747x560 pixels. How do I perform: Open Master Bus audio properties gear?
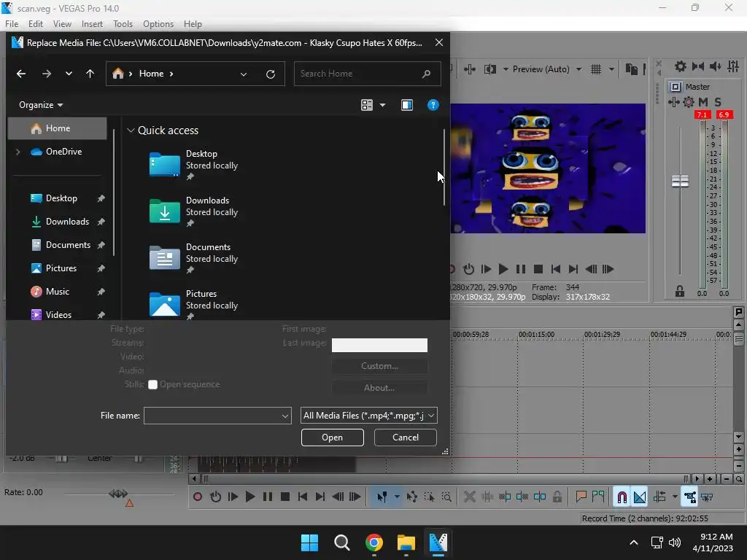point(681,66)
